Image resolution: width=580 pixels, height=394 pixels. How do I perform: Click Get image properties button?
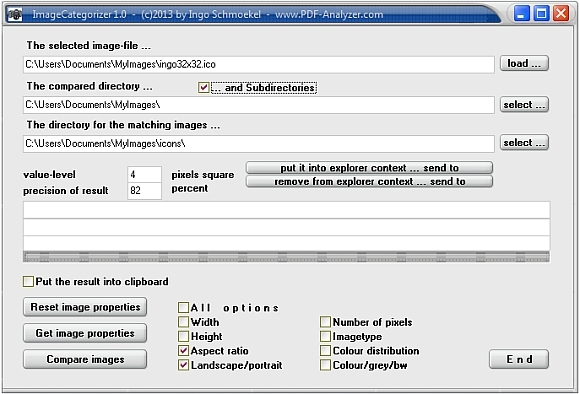coord(85,333)
